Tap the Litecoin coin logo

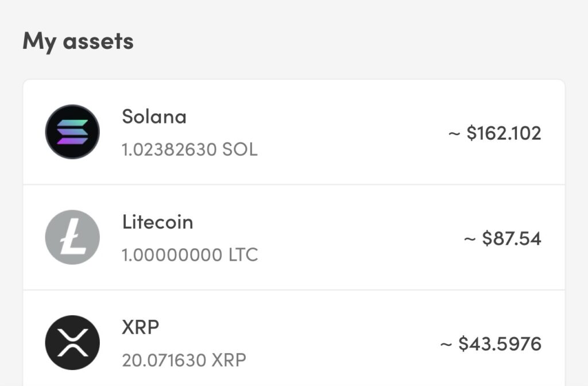click(72, 237)
